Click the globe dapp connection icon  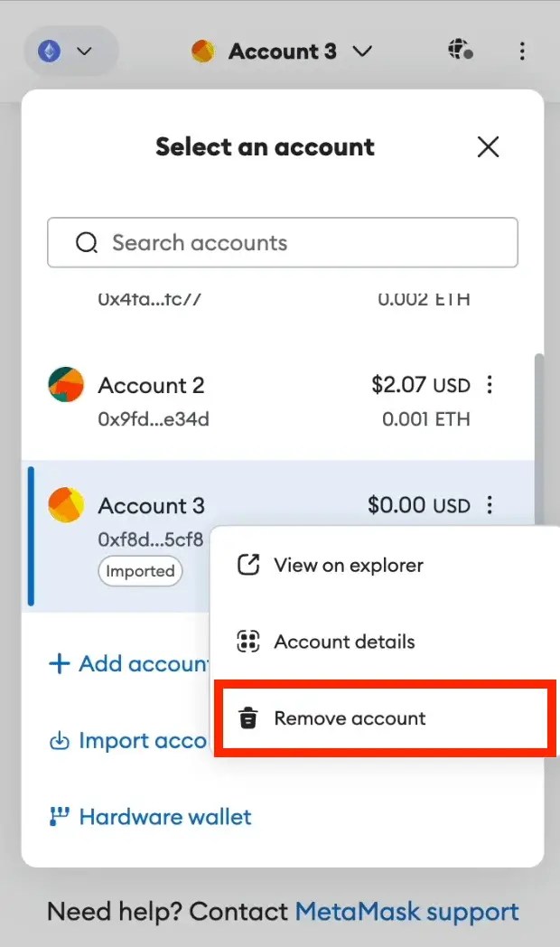click(x=460, y=52)
